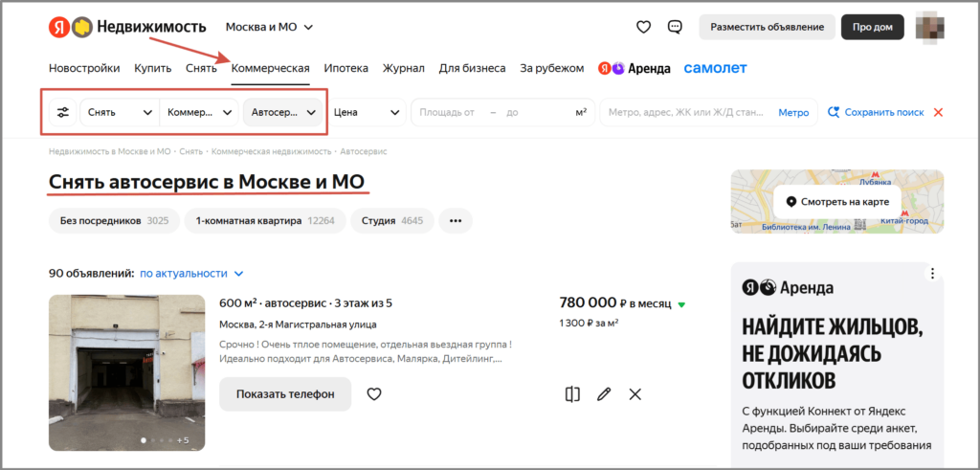Clear the search with the red X

pyautogui.click(x=938, y=112)
